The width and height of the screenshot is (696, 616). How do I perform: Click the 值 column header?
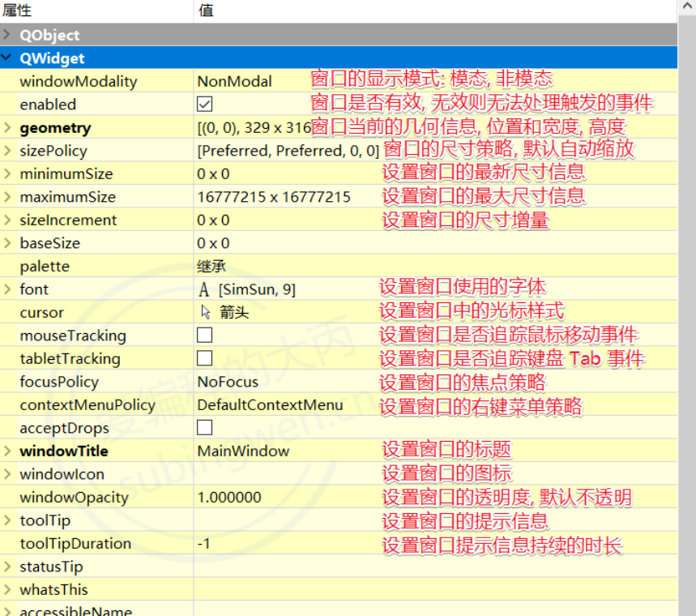tap(206, 11)
